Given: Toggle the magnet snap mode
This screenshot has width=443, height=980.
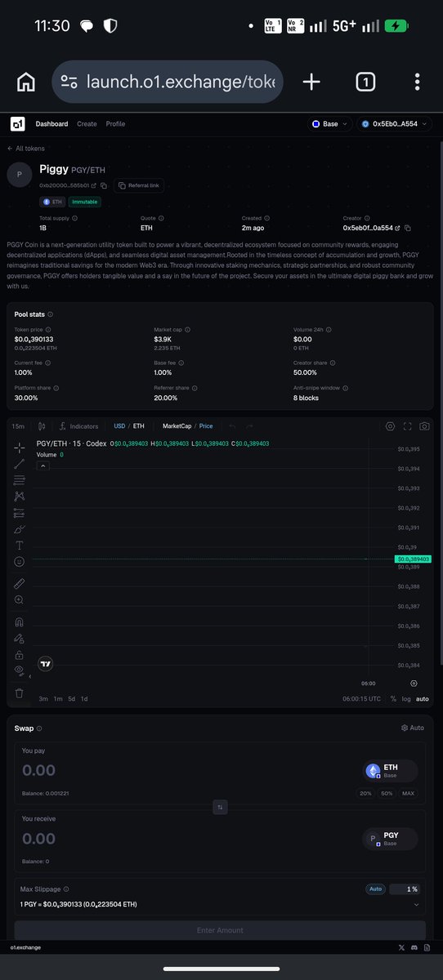Looking at the screenshot, I should [20, 622].
